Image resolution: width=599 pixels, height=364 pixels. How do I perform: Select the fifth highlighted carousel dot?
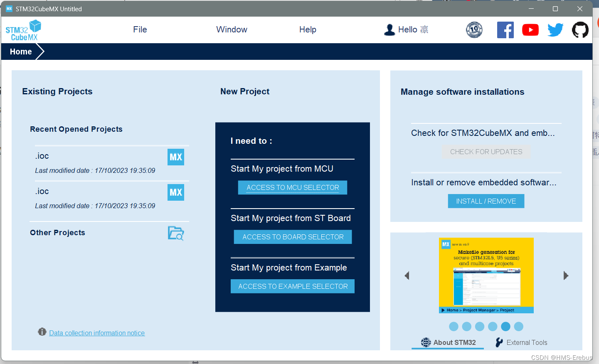click(506, 327)
